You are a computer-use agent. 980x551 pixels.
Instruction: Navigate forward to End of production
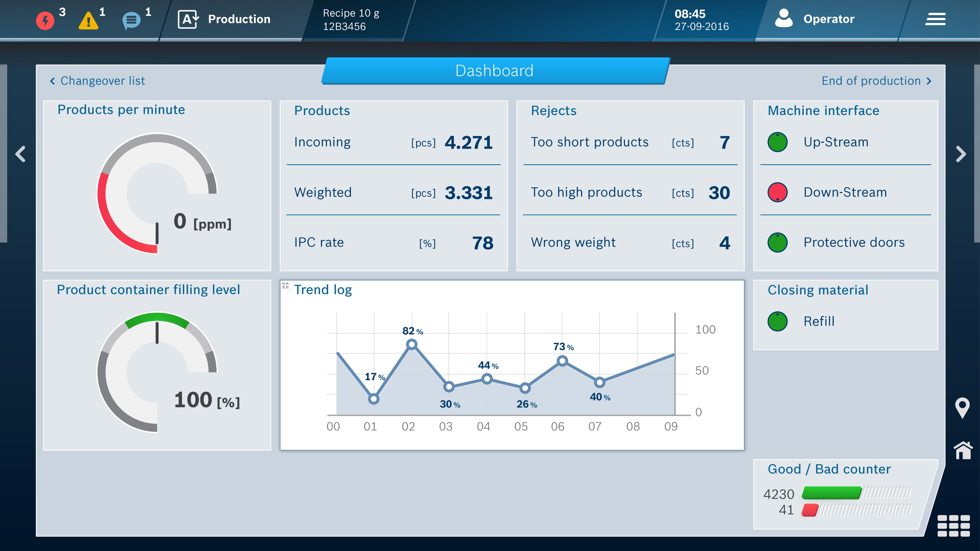coord(877,81)
